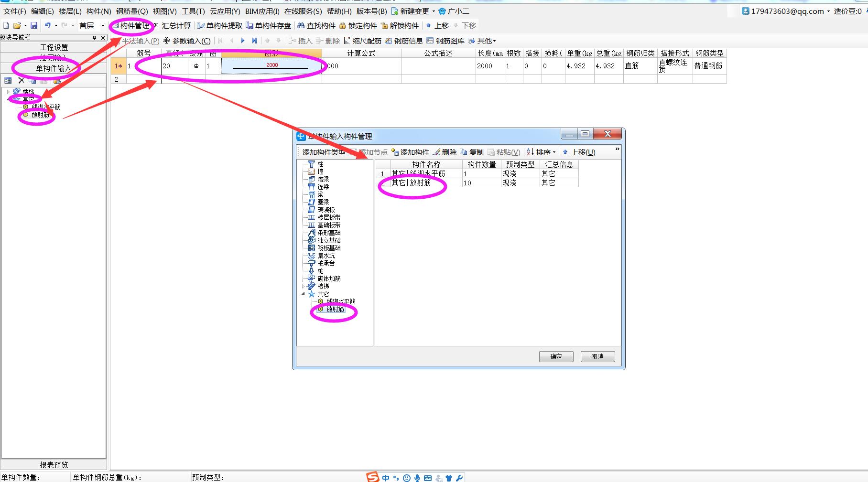The height and width of the screenshot is (482, 868).
Task: Click the Open folder icon in toolbar
Action: point(17,25)
